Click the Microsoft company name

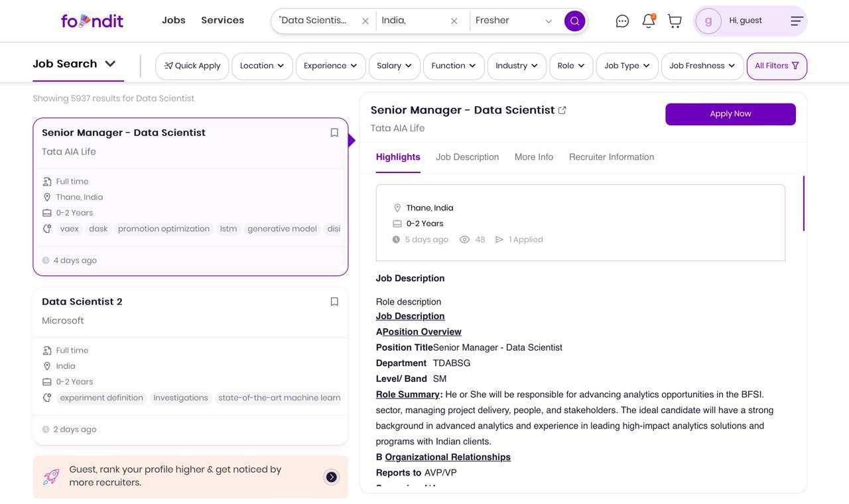[63, 321]
